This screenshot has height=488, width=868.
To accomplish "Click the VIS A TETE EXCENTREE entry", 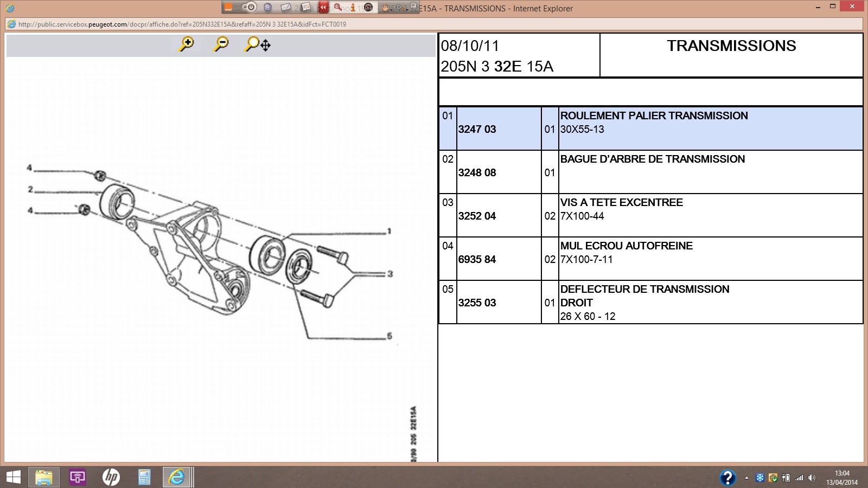I will [621, 202].
